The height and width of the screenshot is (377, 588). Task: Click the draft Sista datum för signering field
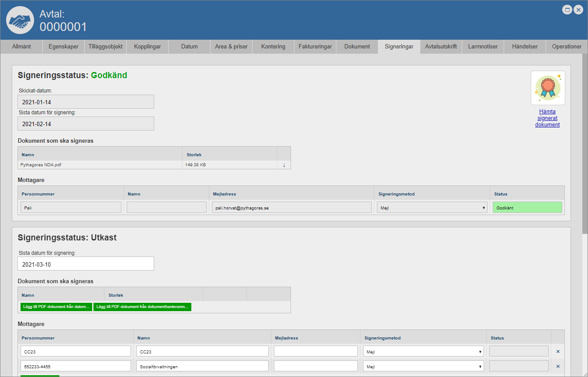click(86, 264)
